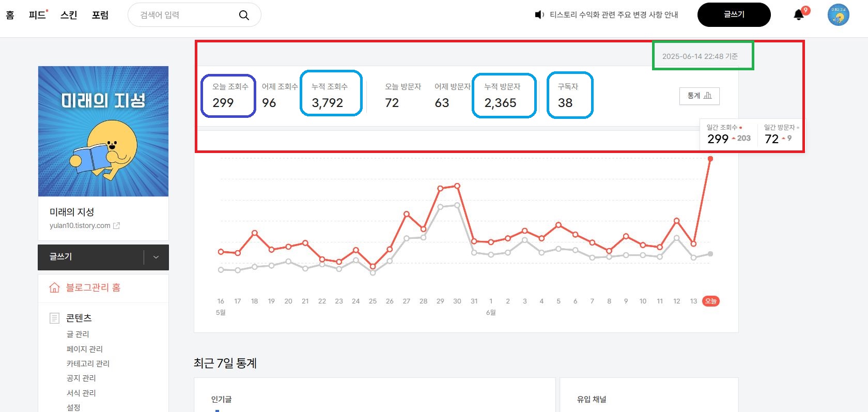The width and height of the screenshot is (868, 412).
Task: Select the 오늘 조회수 299 stat
Action: (x=230, y=96)
